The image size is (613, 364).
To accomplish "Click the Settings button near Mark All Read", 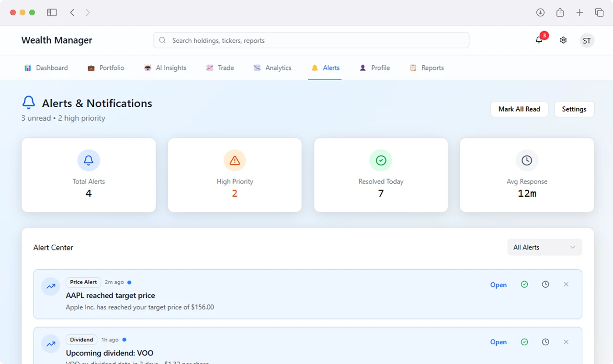I will click(574, 109).
